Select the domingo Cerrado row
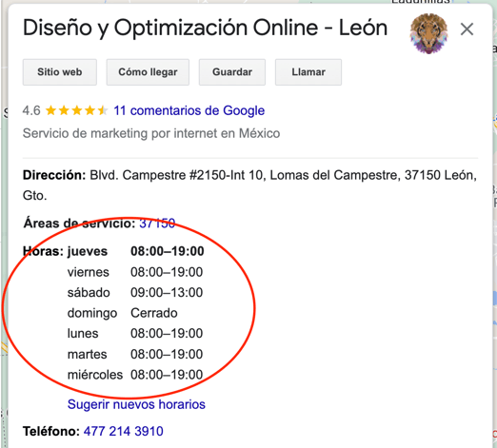Screen dimensions: 497x448 tap(123, 313)
